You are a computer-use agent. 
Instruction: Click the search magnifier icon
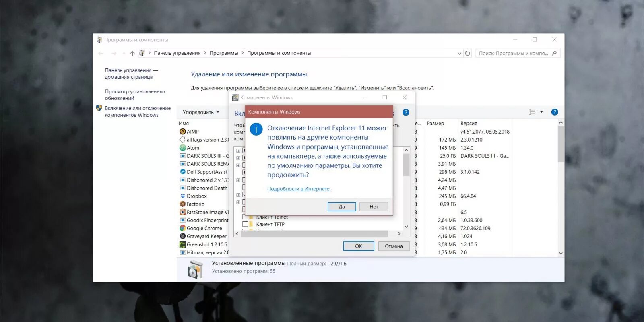[x=554, y=53]
